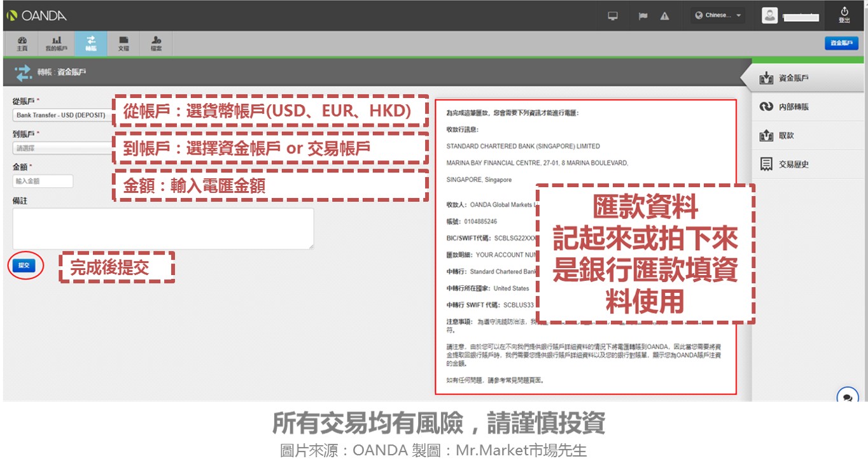Click the transfer arrows icon beside 轉帳
Screen dimensions: 868x468
[x=23, y=73]
